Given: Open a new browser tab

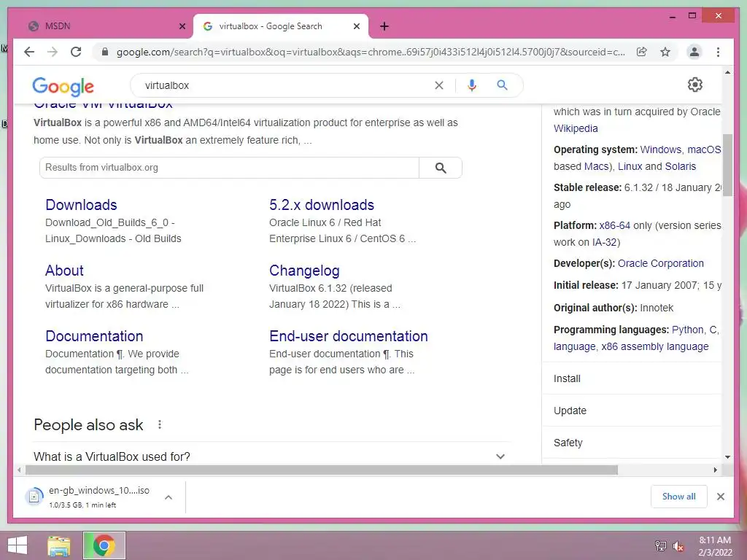Looking at the screenshot, I should (x=384, y=26).
